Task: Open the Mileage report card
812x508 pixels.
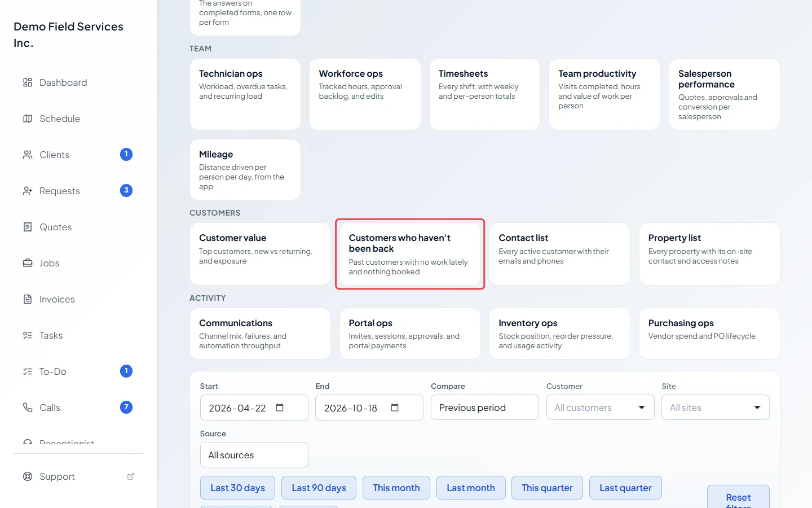Action: 245,169
